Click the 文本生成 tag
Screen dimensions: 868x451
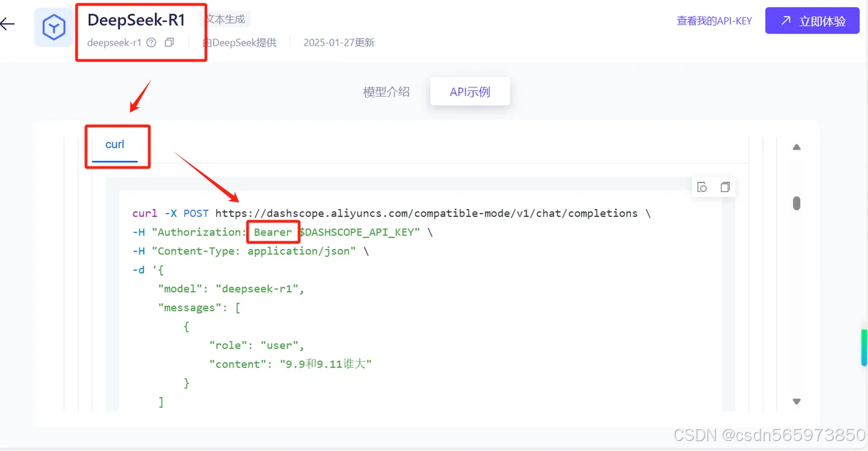[225, 19]
